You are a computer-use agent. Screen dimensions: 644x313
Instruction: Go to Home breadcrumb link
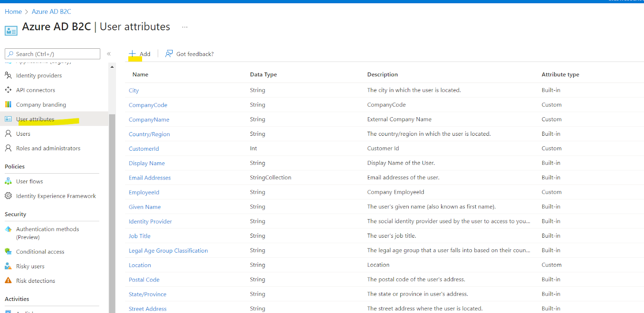pyautogui.click(x=13, y=12)
